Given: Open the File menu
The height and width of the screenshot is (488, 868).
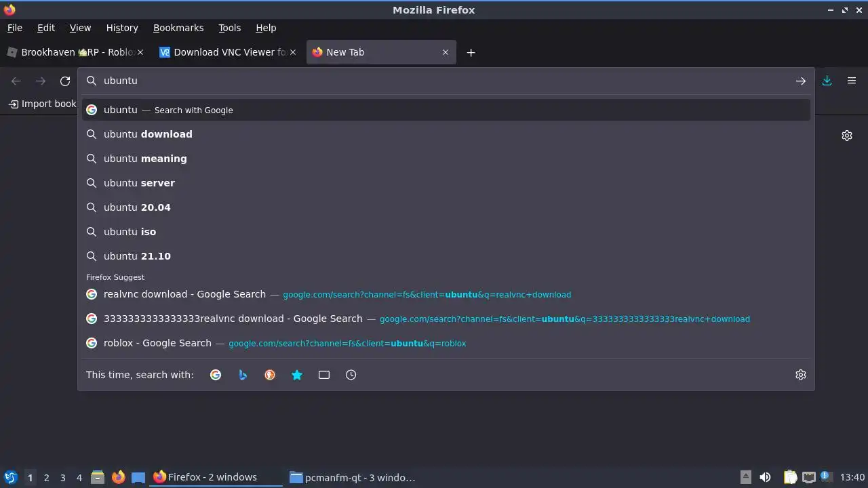Looking at the screenshot, I should (14, 28).
